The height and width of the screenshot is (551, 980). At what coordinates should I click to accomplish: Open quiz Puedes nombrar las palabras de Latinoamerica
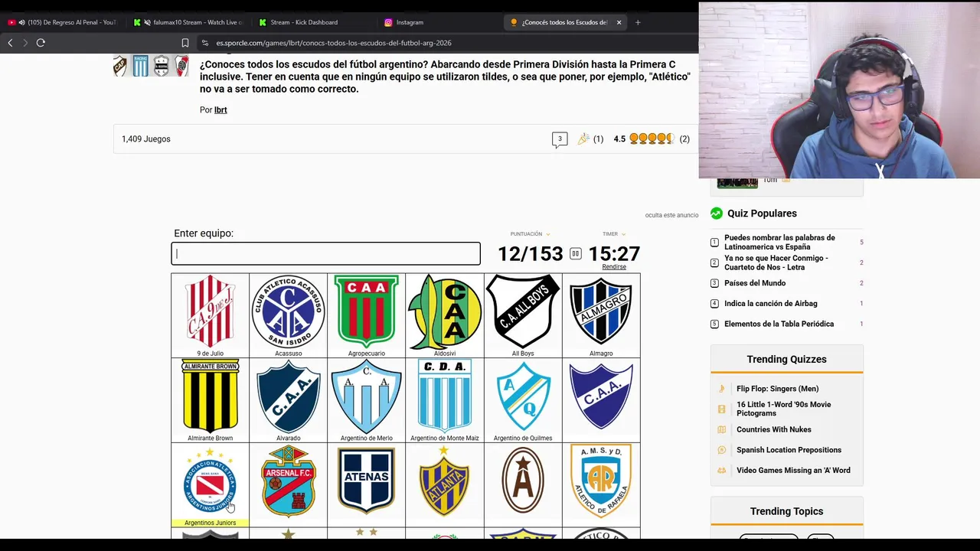point(779,243)
